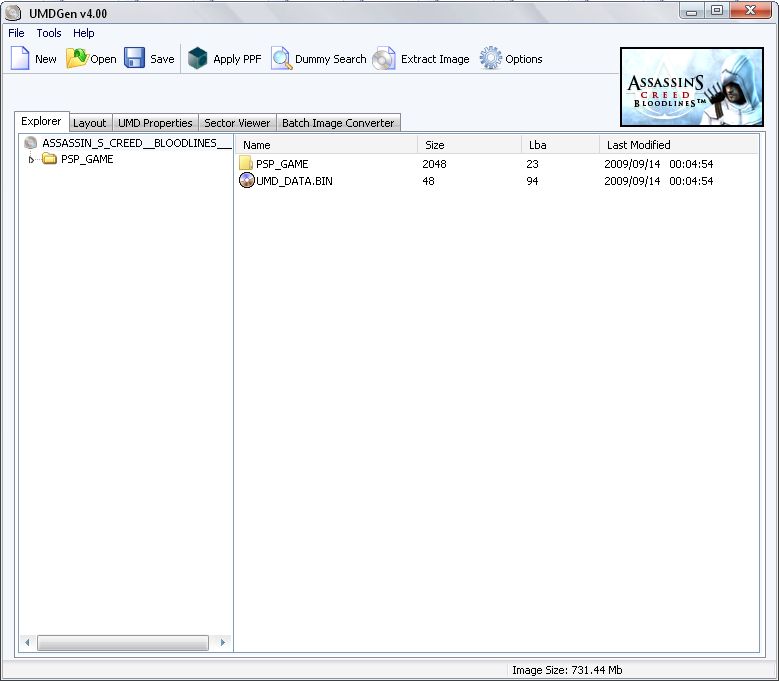Viewport: 779px width, 681px height.
Task: Click the UMD_DATA.BIN last modified date
Action: coord(658,181)
